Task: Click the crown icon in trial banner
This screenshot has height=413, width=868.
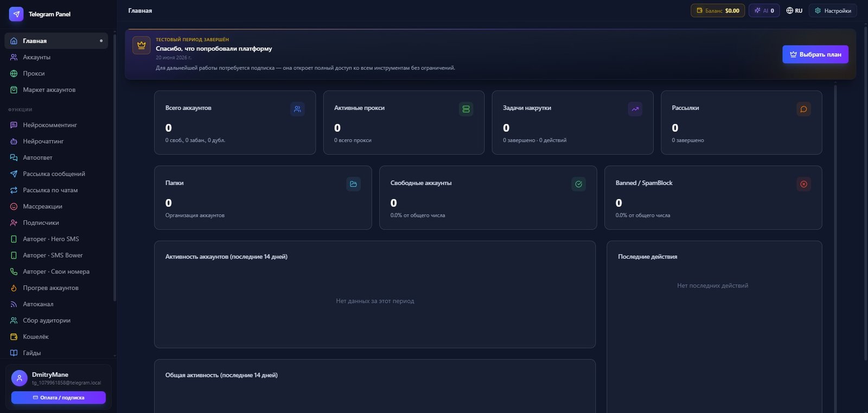Action: 142,46
